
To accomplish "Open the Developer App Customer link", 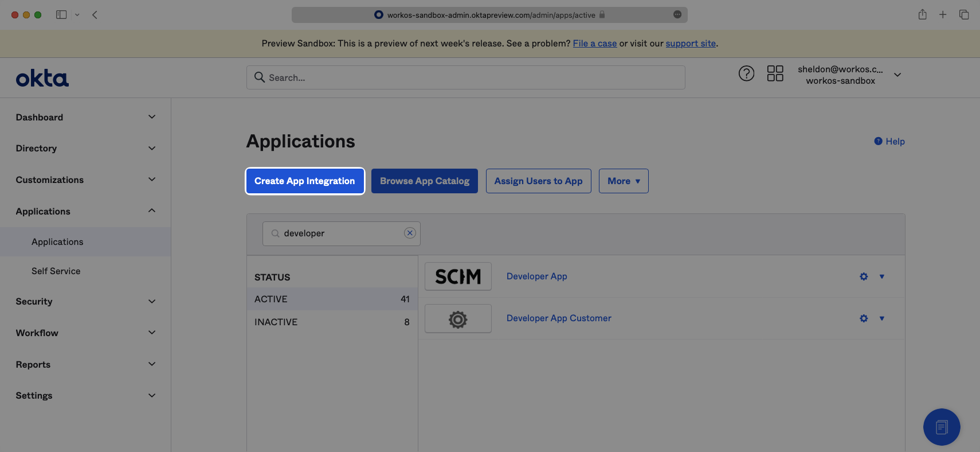I will 559,318.
